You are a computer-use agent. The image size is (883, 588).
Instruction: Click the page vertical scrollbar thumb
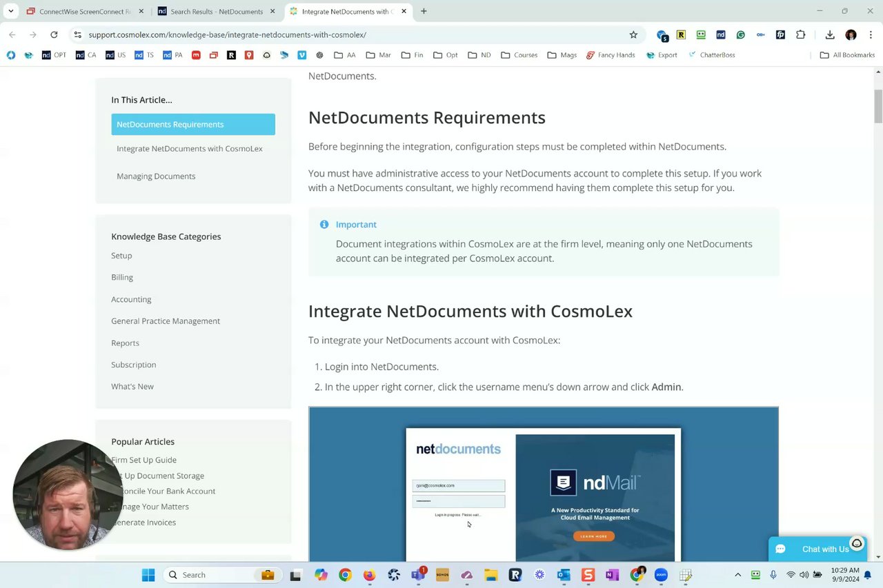(878, 107)
